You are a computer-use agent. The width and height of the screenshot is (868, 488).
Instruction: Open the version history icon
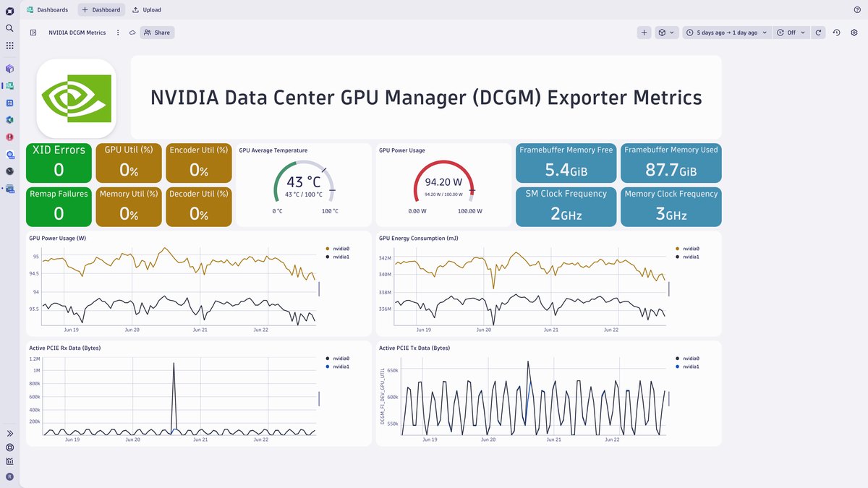pyautogui.click(x=836, y=33)
